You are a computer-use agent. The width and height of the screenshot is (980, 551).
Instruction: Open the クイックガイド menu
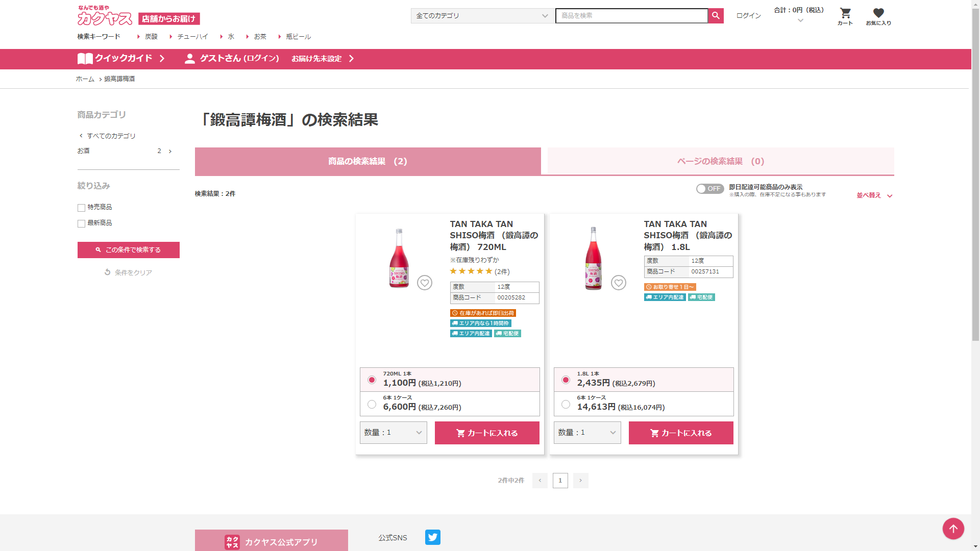[121, 59]
